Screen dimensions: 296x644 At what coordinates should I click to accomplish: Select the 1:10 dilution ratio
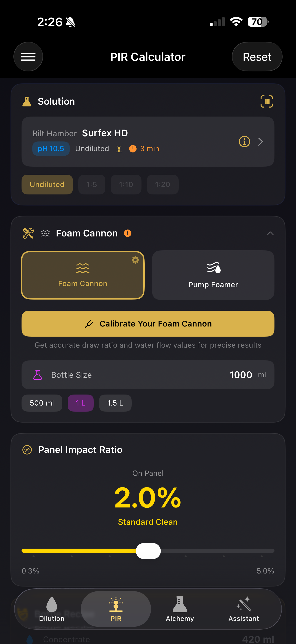[x=126, y=185]
